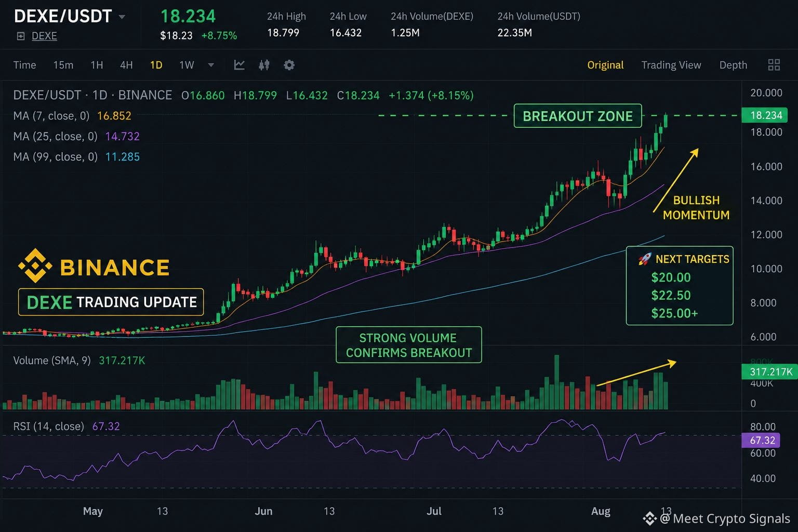
Task: Open the Depth chart tab
Action: click(733, 65)
